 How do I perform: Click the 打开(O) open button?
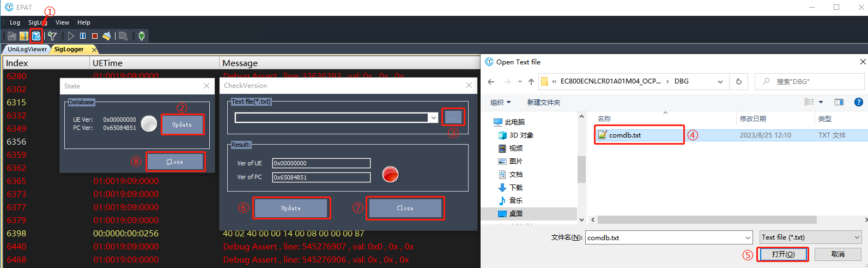pos(782,254)
